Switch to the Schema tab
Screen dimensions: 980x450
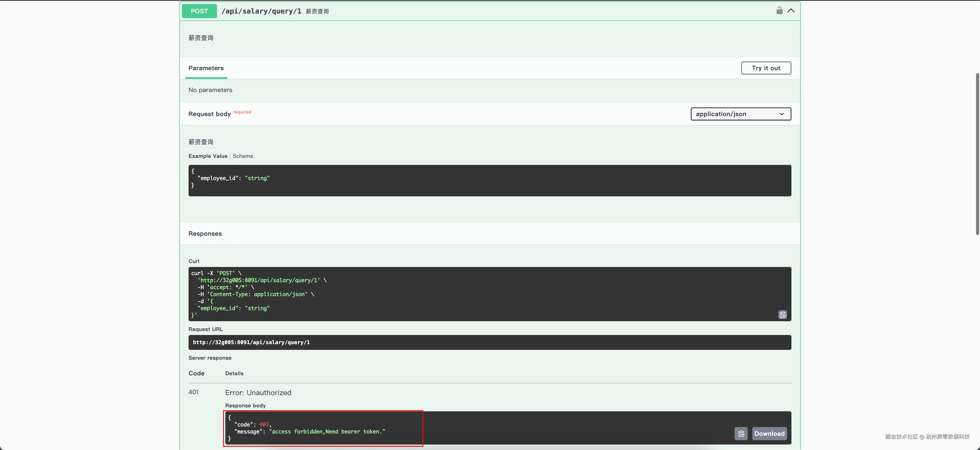243,156
